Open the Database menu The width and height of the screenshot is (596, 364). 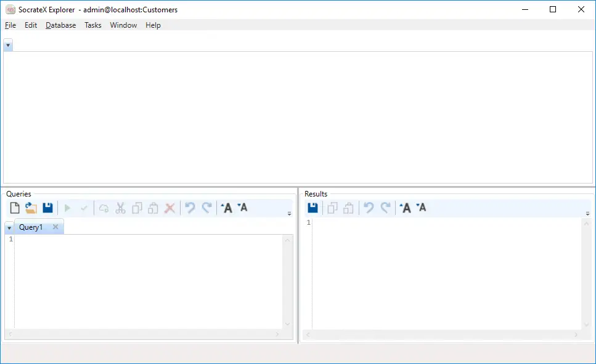point(61,25)
